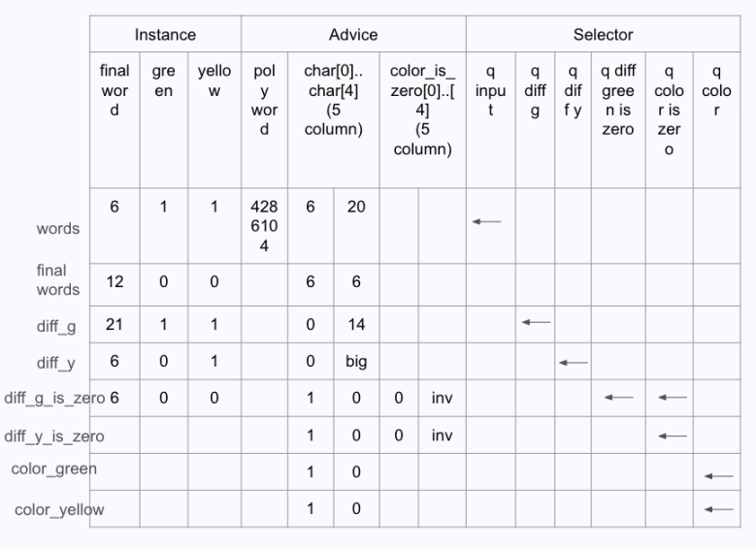The width and height of the screenshot is (756, 549).
Task: Click the arrow in the diff_y_is_zero row
Action: (x=672, y=436)
